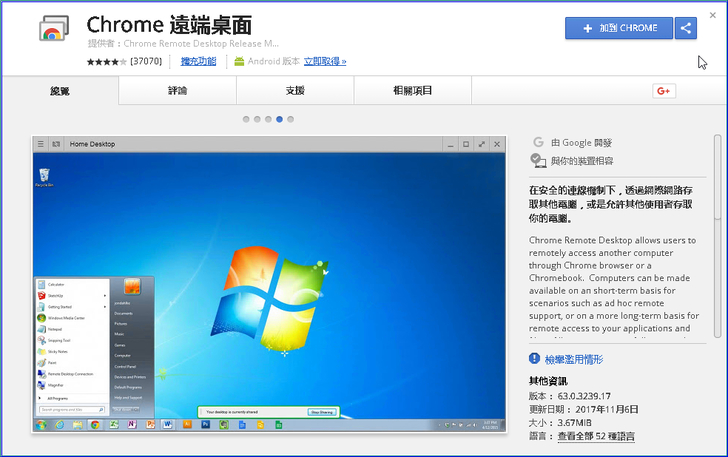Open the 立即取得 Android link
The image size is (728, 457).
click(x=325, y=61)
